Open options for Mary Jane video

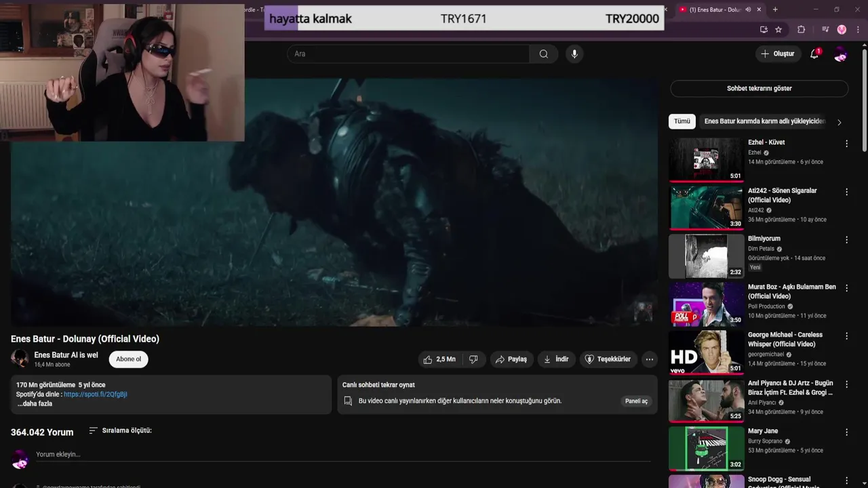846,432
